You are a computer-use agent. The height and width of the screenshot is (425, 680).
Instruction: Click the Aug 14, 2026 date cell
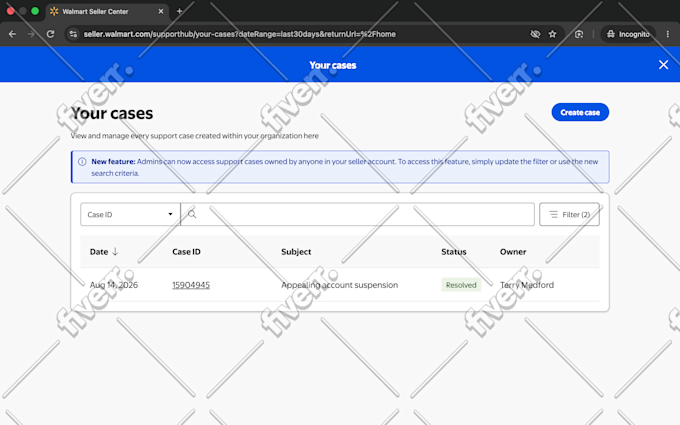[114, 285]
